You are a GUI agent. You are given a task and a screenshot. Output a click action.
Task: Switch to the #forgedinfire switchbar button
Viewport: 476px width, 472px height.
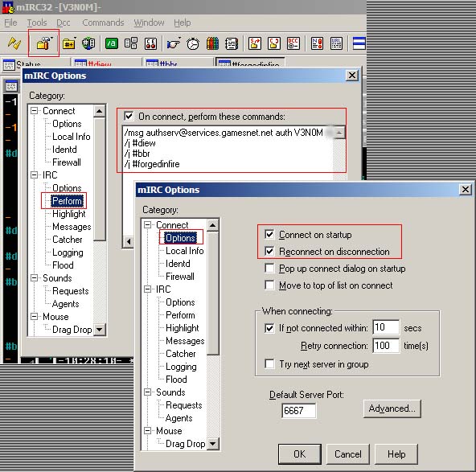250,62
